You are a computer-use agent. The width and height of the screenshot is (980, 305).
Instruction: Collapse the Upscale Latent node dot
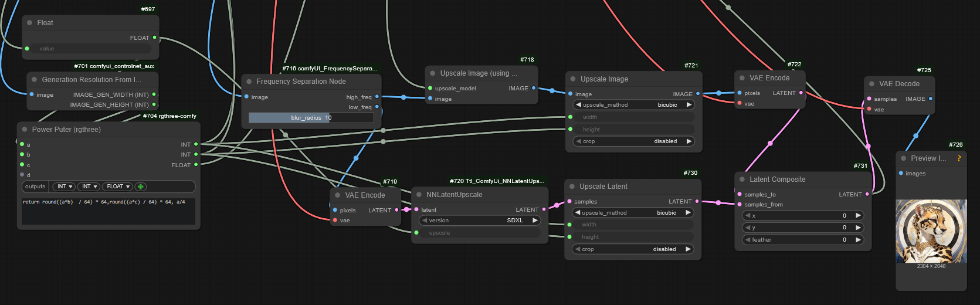pyautogui.click(x=572, y=187)
